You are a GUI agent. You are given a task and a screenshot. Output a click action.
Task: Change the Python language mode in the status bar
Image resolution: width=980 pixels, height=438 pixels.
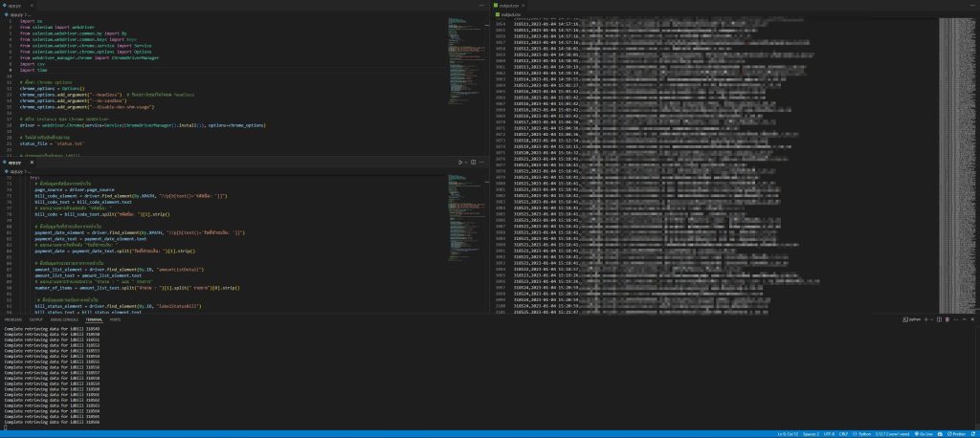(x=860, y=433)
